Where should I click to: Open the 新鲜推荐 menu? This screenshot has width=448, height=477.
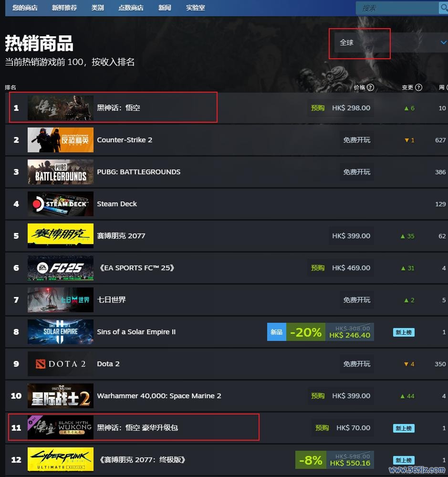point(64,8)
